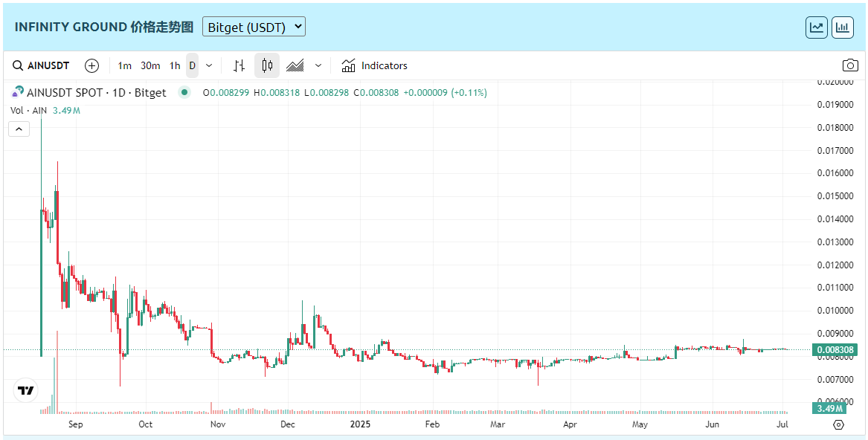Viewport: 868px width, 440px height.
Task: Expand the time interval dropdown chevron
Action: (x=209, y=65)
